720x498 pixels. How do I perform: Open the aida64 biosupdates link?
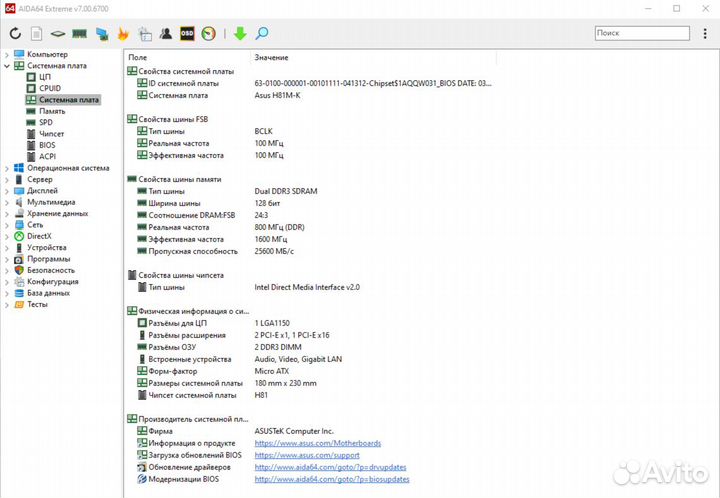pyautogui.click(x=332, y=479)
